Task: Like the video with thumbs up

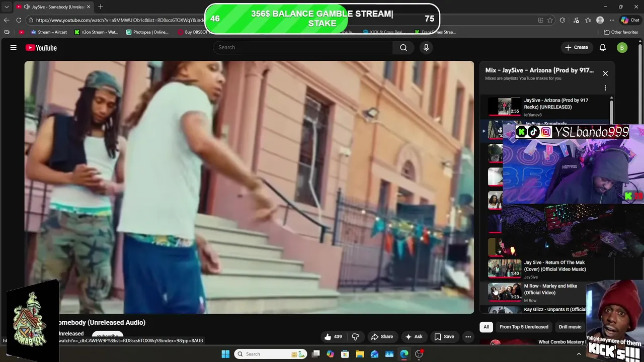Action: (x=333, y=337)
